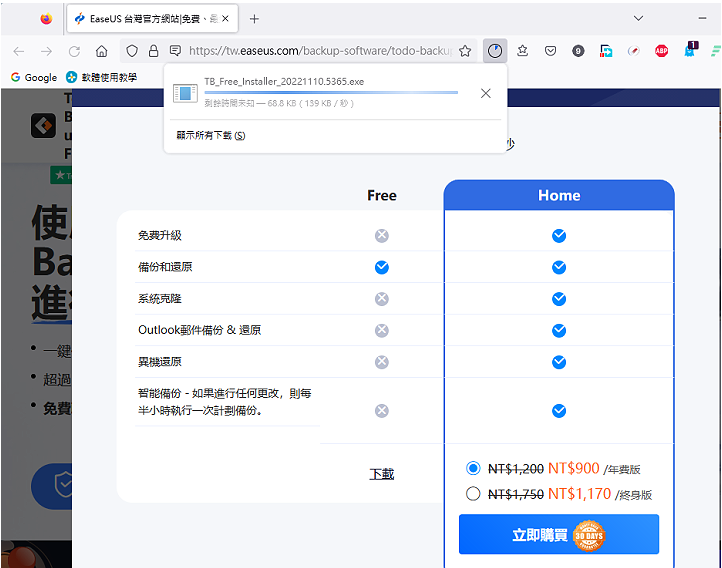Select the NT$900 年費版 radio option
722x568 pixels.
point(473,469)
